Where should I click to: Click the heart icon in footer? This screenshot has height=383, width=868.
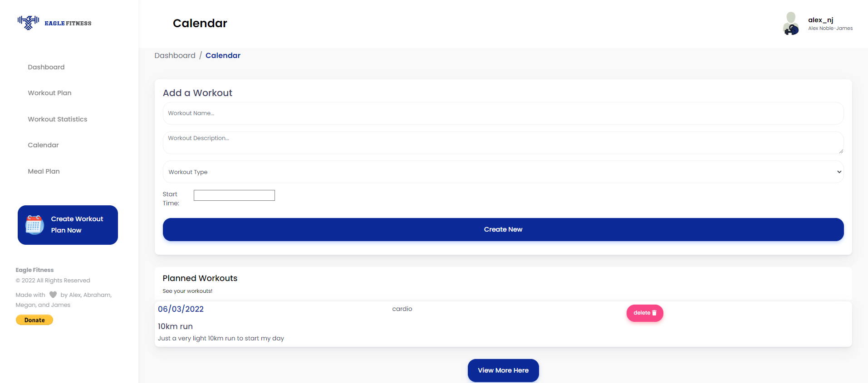coord(53,295)
